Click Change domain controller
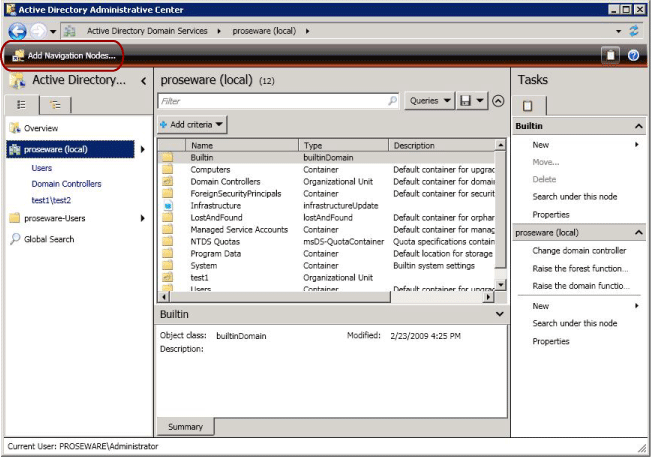Image resolution: width=651 pixels, height=457 pixels. [x=579, y=251]
